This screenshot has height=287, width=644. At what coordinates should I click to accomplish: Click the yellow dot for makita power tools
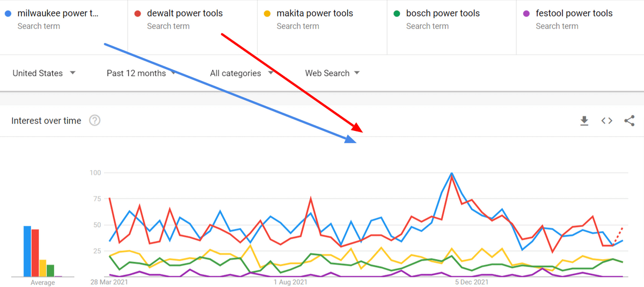coord(267,13)
